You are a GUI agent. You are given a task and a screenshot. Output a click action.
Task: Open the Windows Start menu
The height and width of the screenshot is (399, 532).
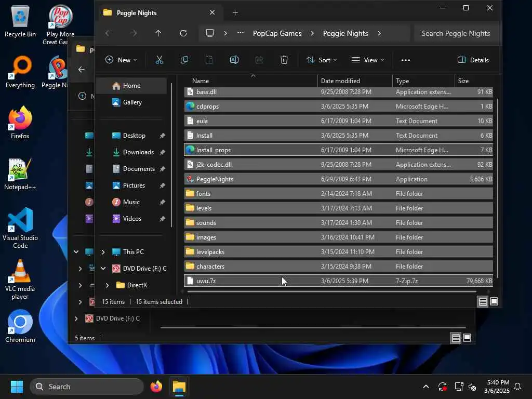pyautogui.click(x=17, y=387)
